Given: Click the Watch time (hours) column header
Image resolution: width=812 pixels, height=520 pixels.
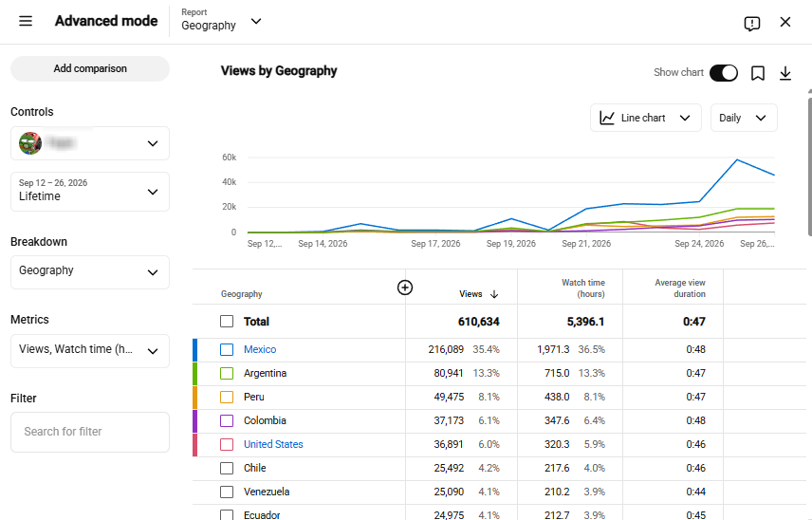Looking at the screenshot, I should click(x=583, y=288).
